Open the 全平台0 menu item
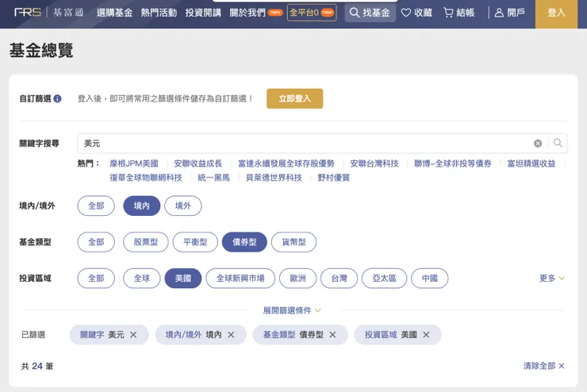Image resolution: width=587 pixels, height=392 pixels. pos(312,13)
